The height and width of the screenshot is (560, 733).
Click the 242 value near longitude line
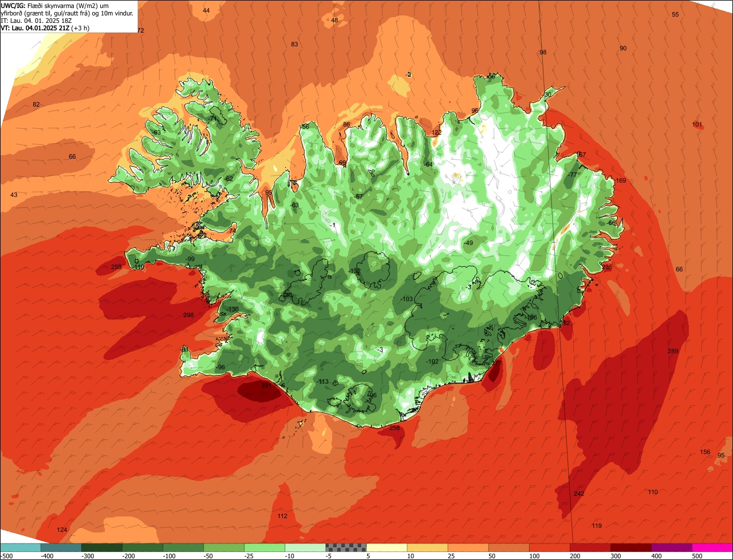(579, 494)
